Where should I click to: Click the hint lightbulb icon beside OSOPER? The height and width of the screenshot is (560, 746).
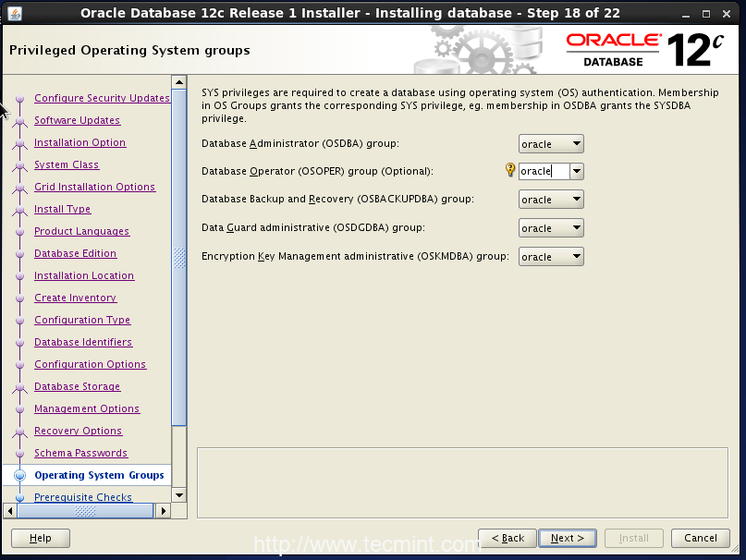click(510, 170)
